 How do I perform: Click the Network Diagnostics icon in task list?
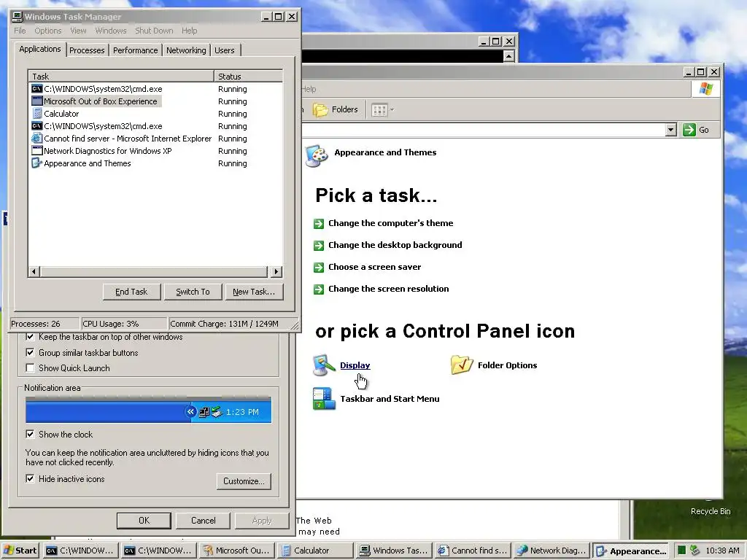pyautogui.click(x=36, y=151)
